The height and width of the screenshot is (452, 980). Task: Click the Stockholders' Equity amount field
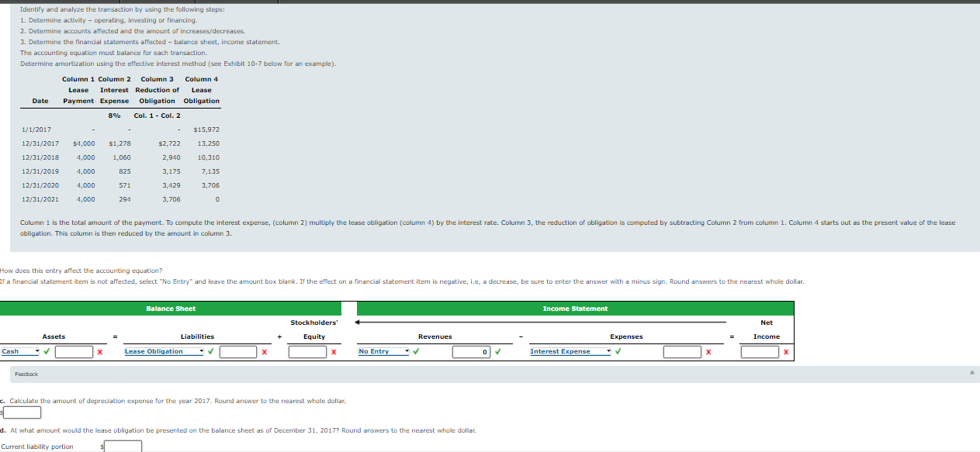[x=307, y=351]
